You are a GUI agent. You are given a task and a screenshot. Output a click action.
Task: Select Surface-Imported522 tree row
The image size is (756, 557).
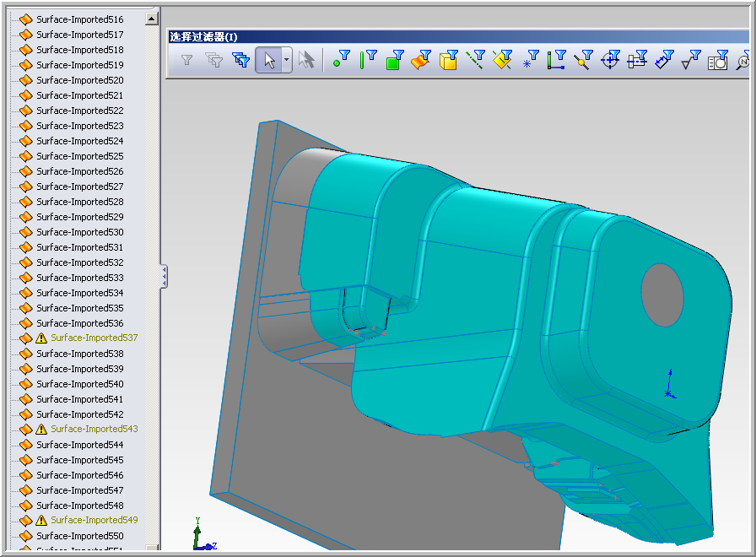tap(80, 111)
